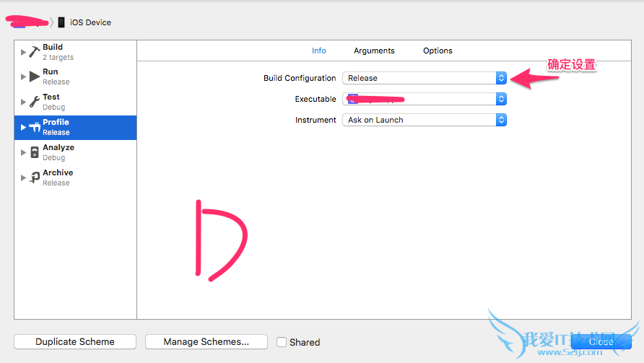Select the Run Release row
Viewport: 644px width, 363px height.
pos(76,76)
